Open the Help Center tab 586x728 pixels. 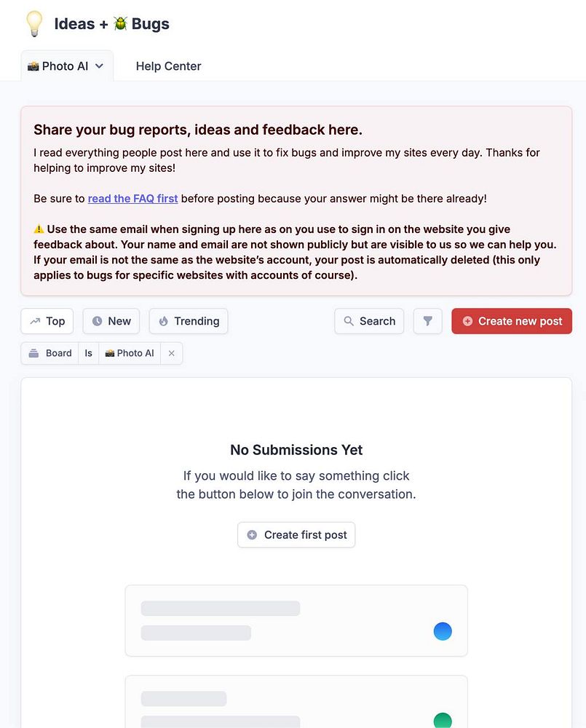tap(168, 66)
